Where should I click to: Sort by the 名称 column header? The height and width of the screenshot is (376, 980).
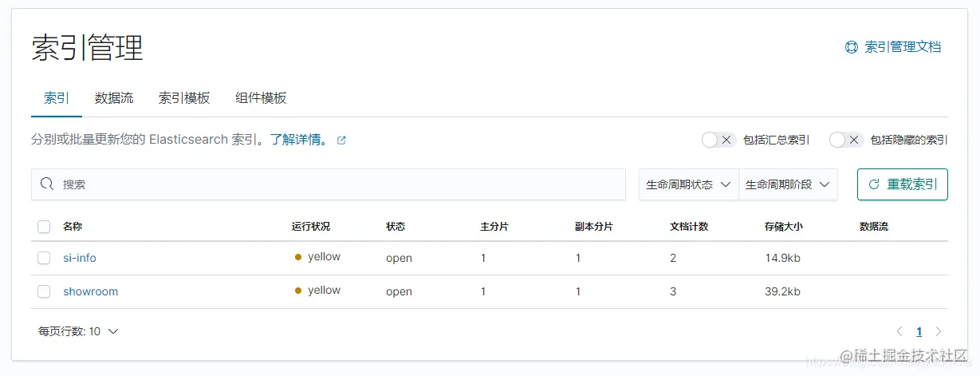coord(73,227)
